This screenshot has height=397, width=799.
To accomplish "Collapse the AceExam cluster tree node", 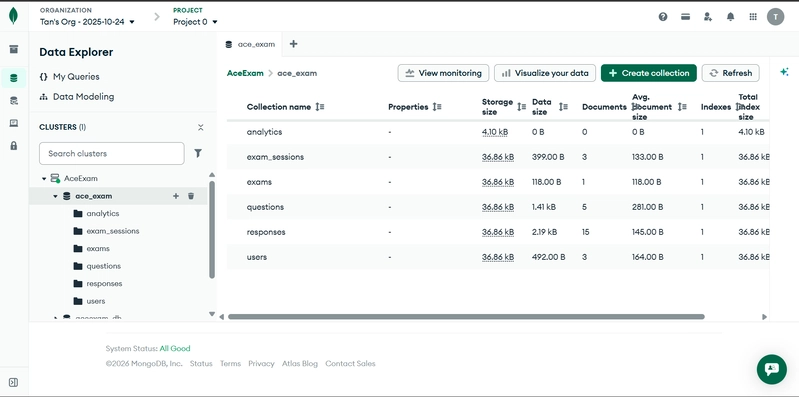I will [44, 178].
